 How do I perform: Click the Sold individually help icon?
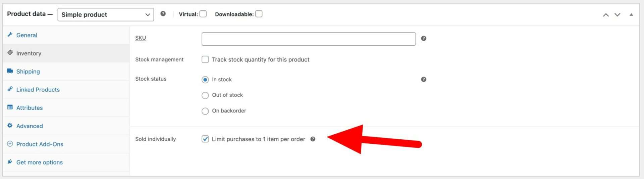(313, 139)
